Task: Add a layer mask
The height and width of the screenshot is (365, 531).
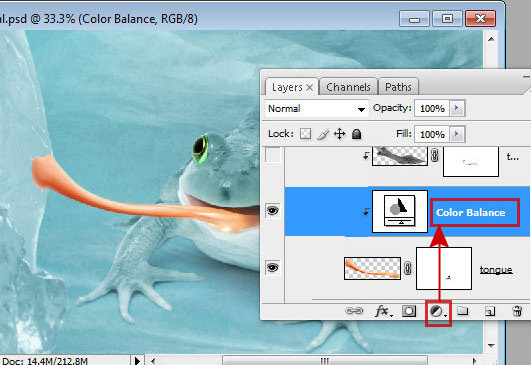Action: [409, 311]
